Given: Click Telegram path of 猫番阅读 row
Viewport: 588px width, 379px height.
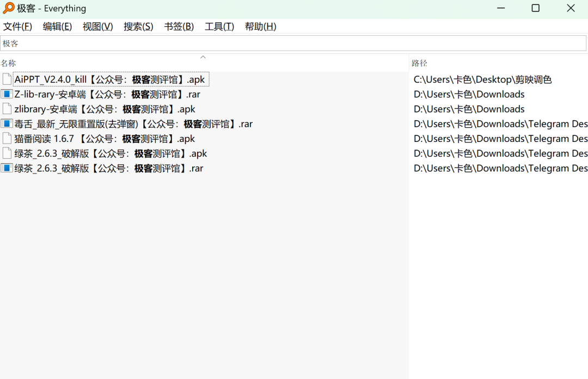Looking at the screenshot, I should click(500, 139).
